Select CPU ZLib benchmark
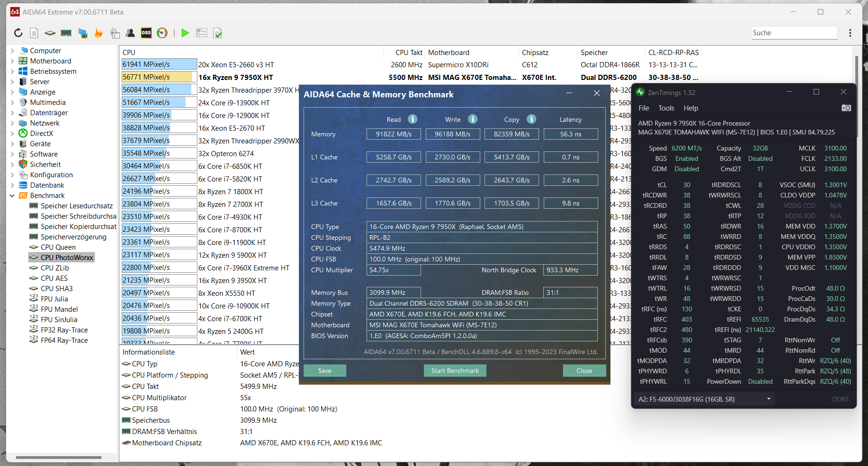The image size is (868, 466). point(55,268)
